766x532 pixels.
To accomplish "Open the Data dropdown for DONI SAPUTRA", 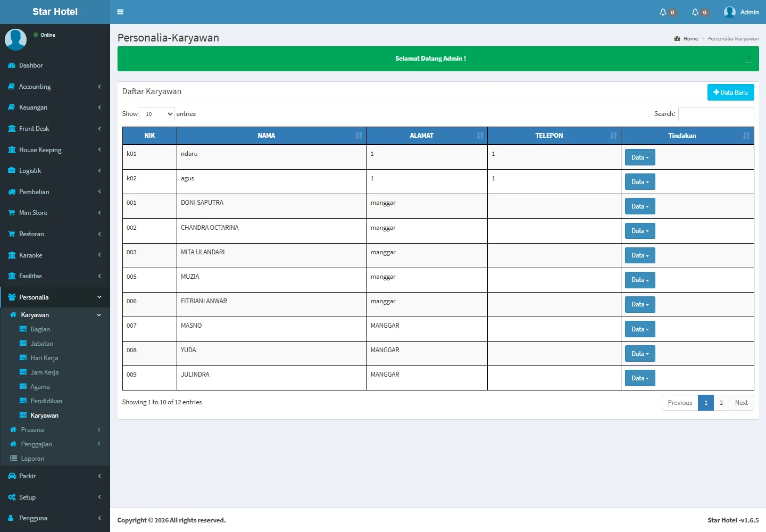I will coord(640,206).
